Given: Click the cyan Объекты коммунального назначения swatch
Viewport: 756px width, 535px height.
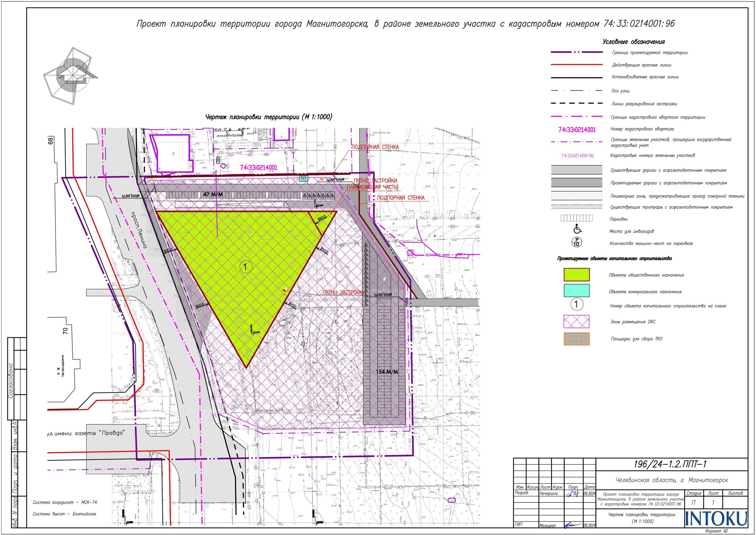Looking at the screenshot, I should [576, 291].
